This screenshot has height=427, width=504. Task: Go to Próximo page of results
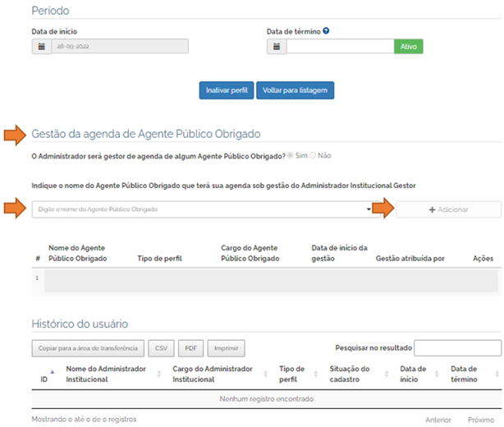pos(480,420)
